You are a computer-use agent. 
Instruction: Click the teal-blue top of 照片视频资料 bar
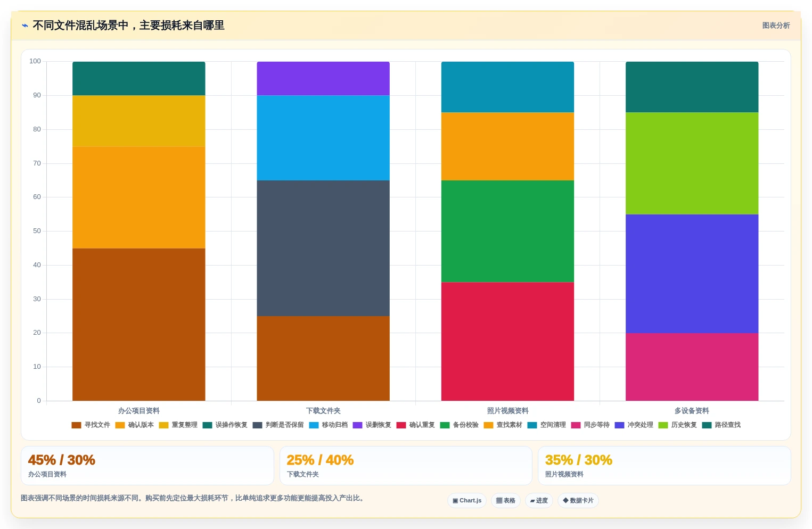click(x=507, y=87)
